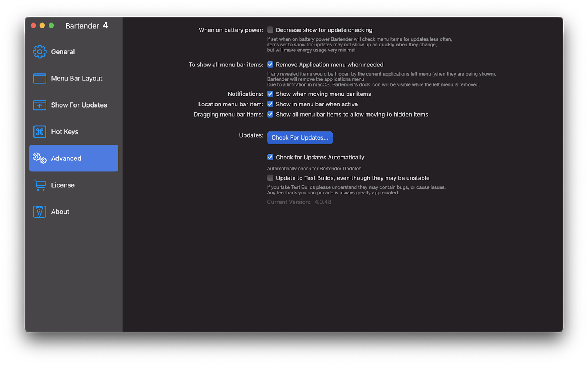This screenshot has height=365, width=588.
Task: Disable Show when moving menu bar items
Action: pyautogui.click(x=270, y=94)
